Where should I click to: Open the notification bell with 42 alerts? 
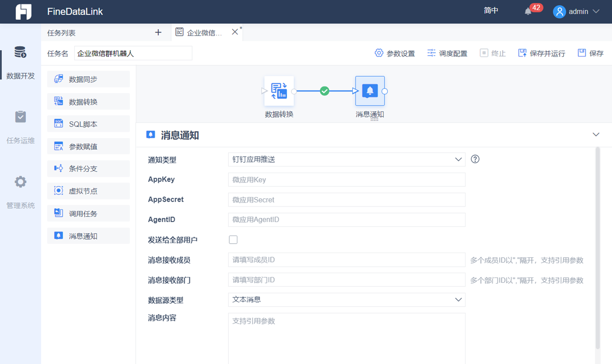[x=528, y=11]
